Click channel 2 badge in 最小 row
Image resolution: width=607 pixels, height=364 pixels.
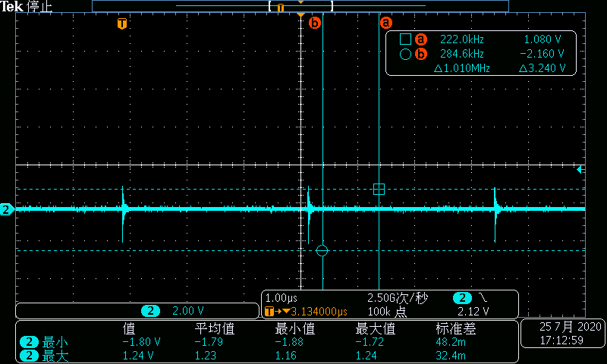click(29, 342)
